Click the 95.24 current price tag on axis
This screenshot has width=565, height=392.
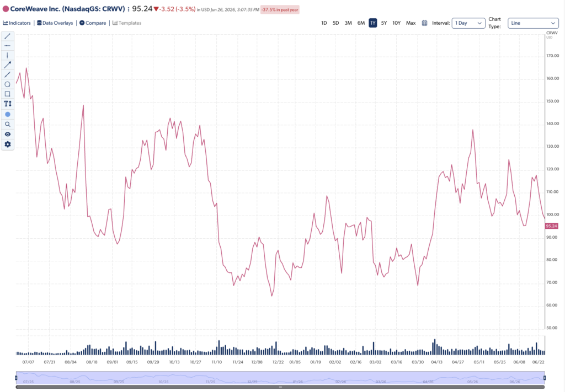pyautogui.click(x=551, y=226)
